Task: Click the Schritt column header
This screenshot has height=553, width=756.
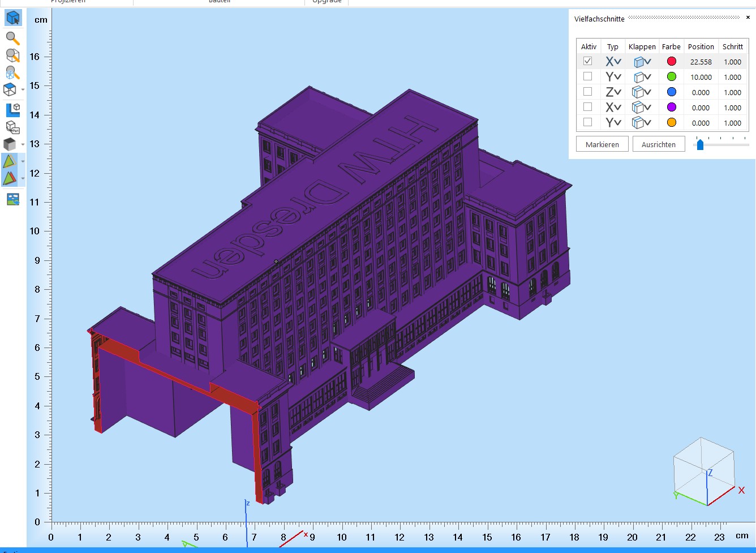Action: click(x=733, y=46)
